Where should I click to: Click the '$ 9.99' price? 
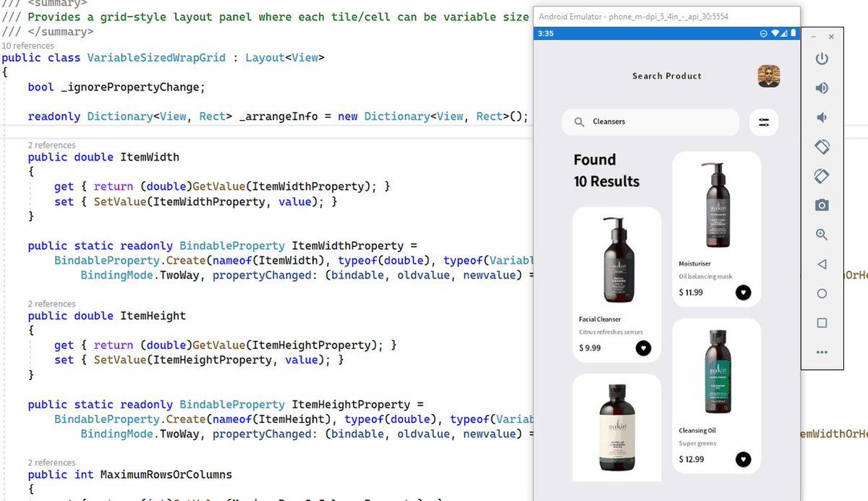(x=590, y=348)
